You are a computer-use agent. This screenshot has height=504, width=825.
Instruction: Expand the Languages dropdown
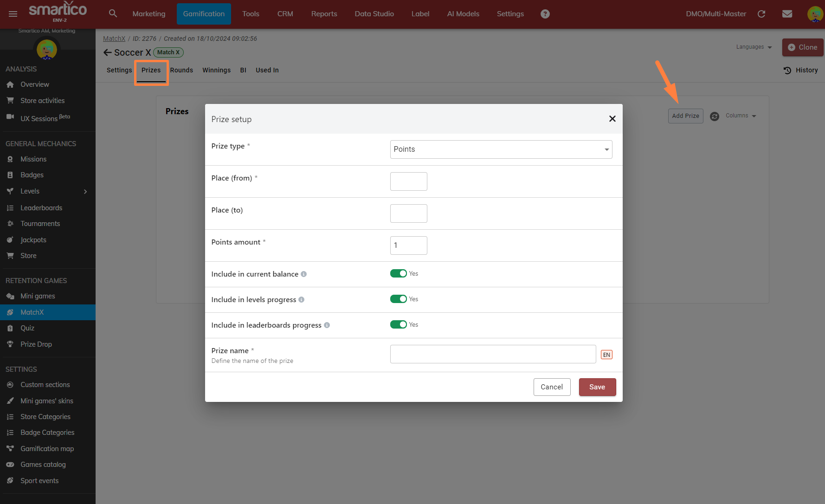(754, 47)
